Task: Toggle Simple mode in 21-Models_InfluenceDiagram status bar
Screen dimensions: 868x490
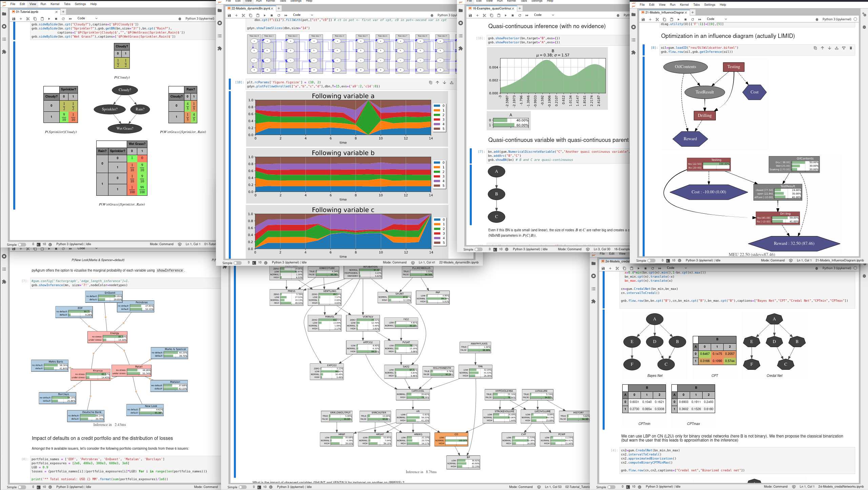Action: click(651, 260)
